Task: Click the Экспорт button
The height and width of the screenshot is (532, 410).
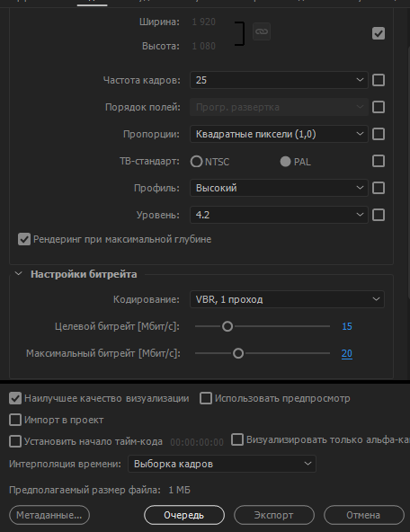Action: pyautogui.click(x=274, y=515)
